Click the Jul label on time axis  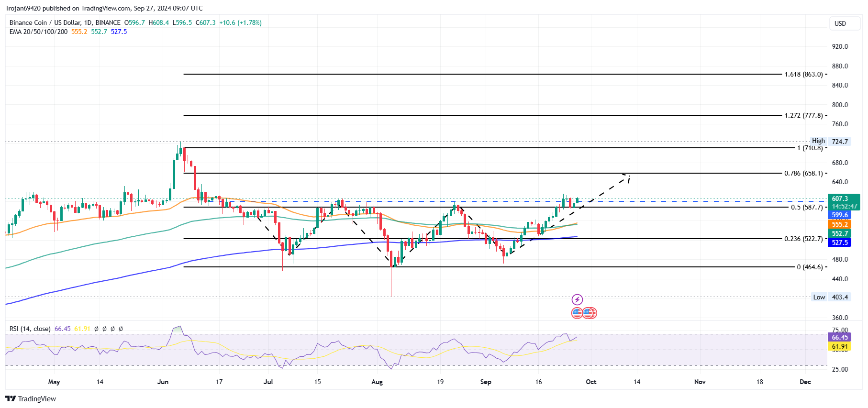(x=268, y=382)
